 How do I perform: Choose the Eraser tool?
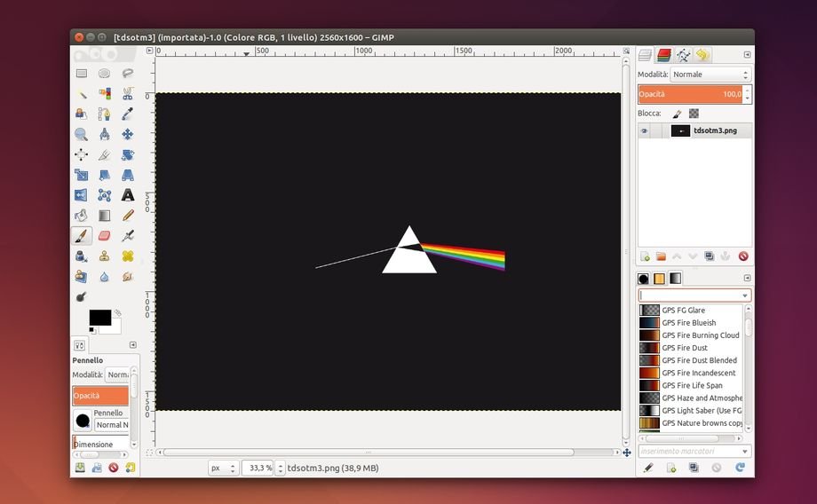pos(105,236)
